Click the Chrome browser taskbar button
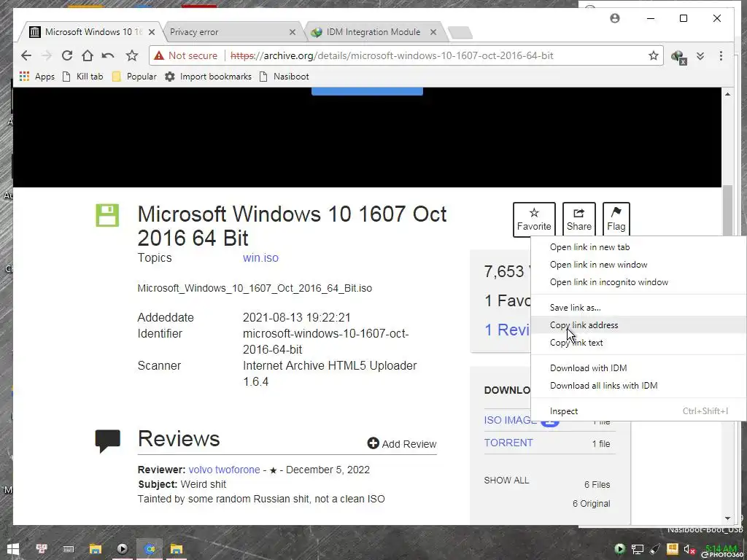747x560 pixels. pos(150,549)
